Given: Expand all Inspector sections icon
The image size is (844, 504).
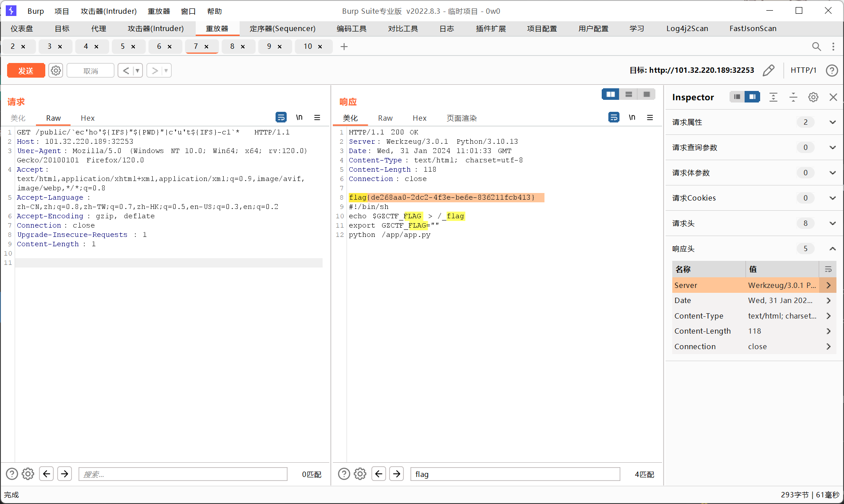Looking at the screenshot, I should click(x=773, y=97).
